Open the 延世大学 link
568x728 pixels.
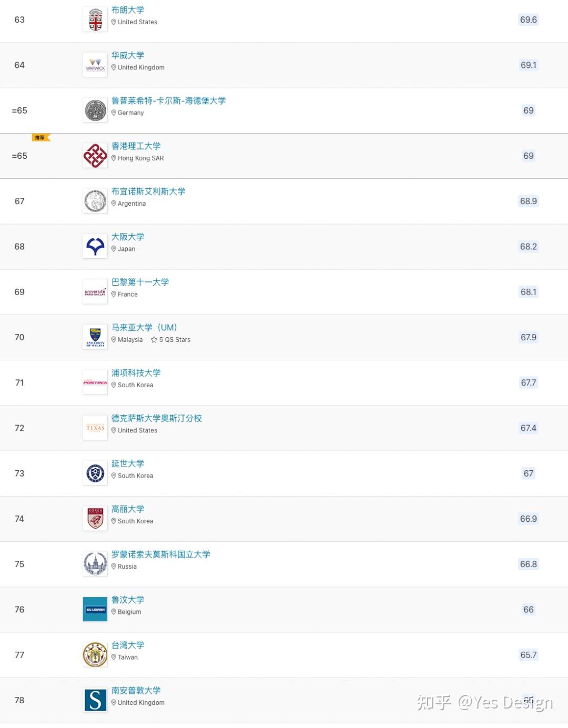[127, 463]
